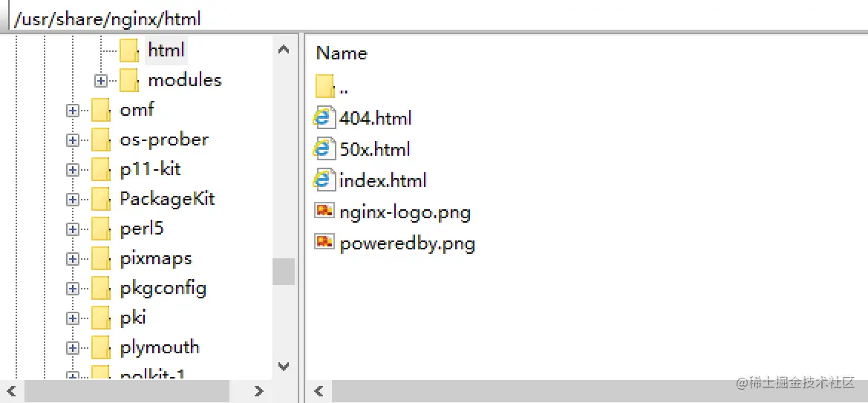This screenshot has height=403, width=868.
Task: Click the modules folder icon
Action: 129,80
